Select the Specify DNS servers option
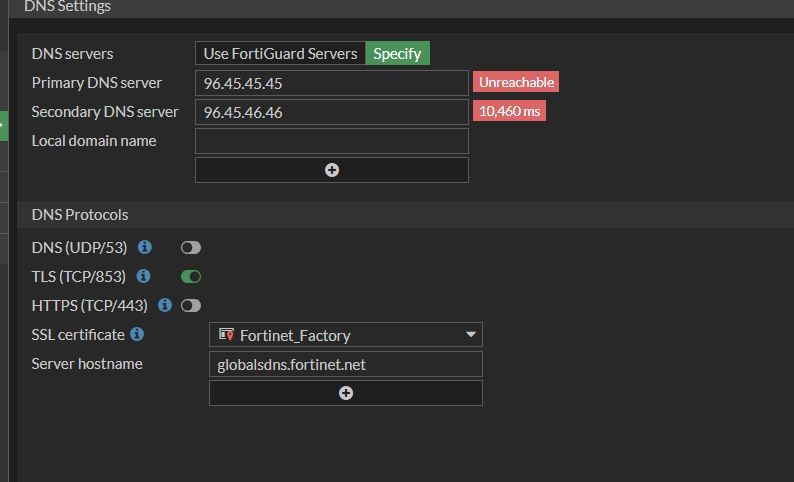Image resolution: width=794 pixels, height=482 pixels. [397, 54]
